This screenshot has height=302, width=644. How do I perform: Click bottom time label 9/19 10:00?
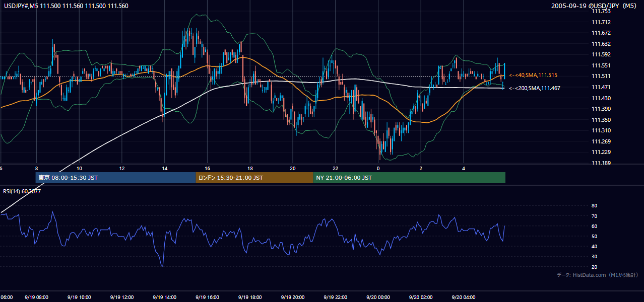[79, 297]
